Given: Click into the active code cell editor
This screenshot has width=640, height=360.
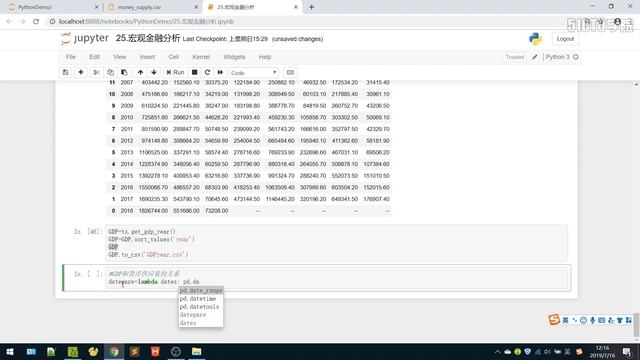Looking at the screenshot, I should pos(337,278).
